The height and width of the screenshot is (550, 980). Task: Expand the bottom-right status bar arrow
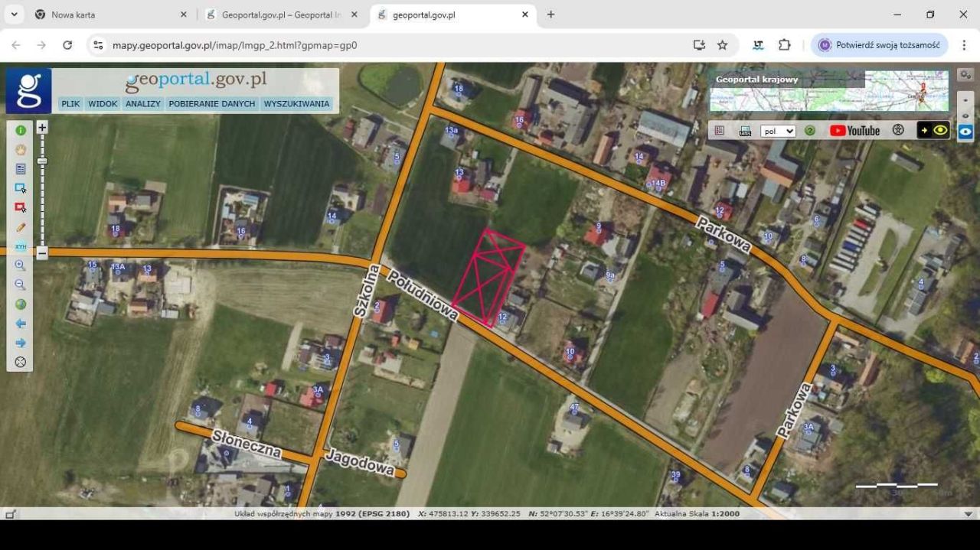(969, 514)
